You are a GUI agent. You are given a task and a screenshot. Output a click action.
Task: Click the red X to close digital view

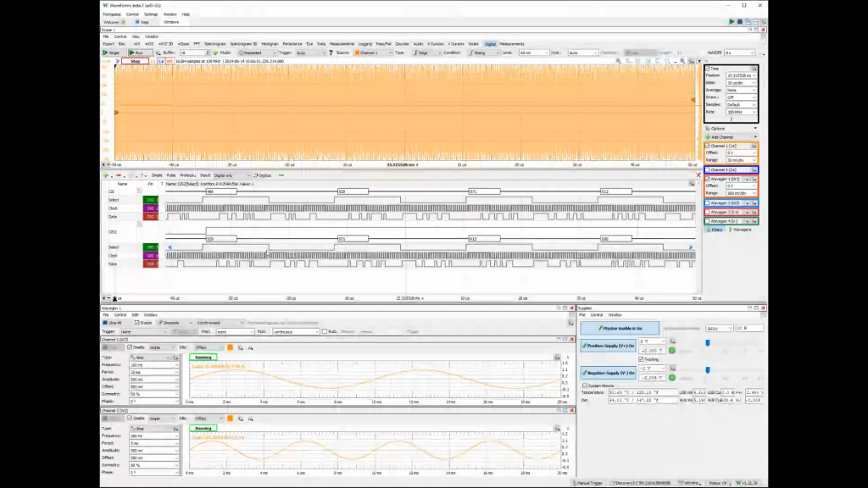[x=698, y=175]
